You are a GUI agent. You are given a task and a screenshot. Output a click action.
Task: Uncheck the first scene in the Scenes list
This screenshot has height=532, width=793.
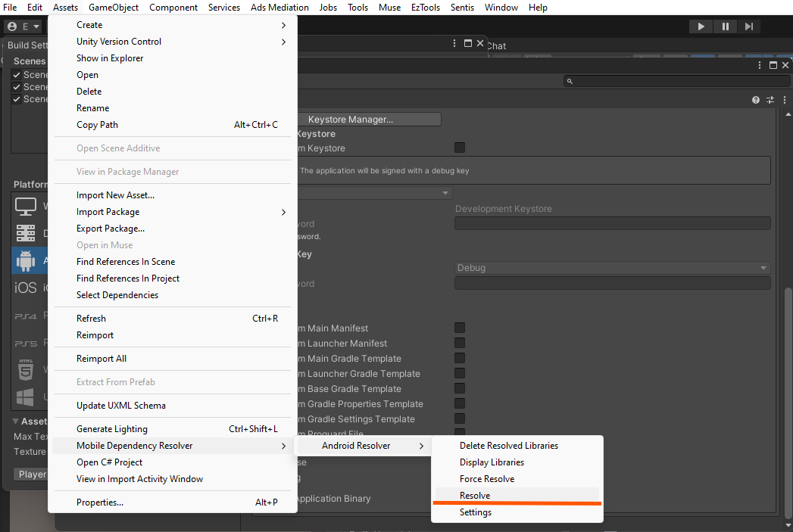(17, 74)
